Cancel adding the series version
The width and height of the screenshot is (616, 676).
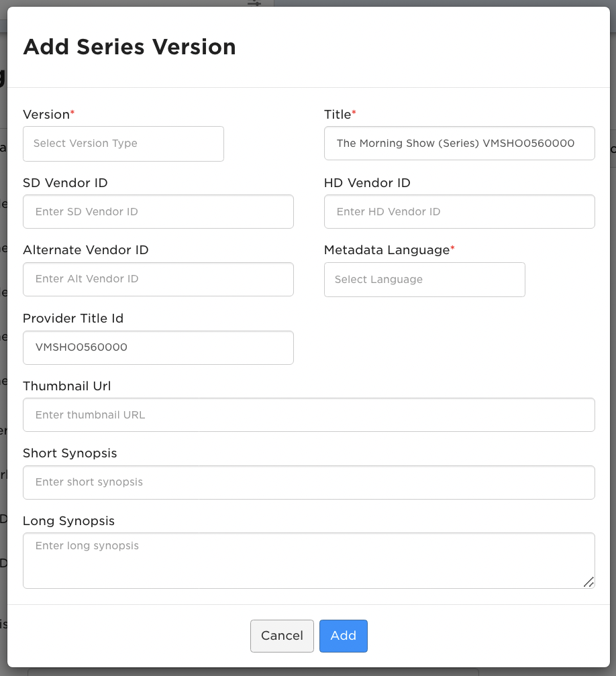click(282, 636)
